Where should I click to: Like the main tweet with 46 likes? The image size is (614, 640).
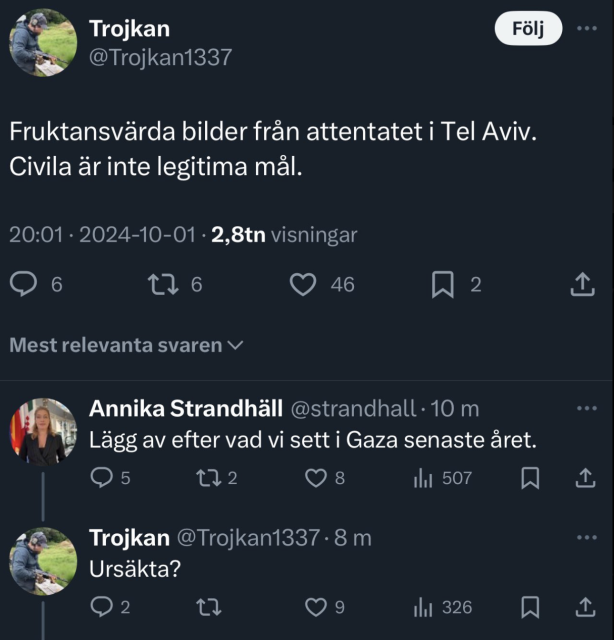pos(303,285)
